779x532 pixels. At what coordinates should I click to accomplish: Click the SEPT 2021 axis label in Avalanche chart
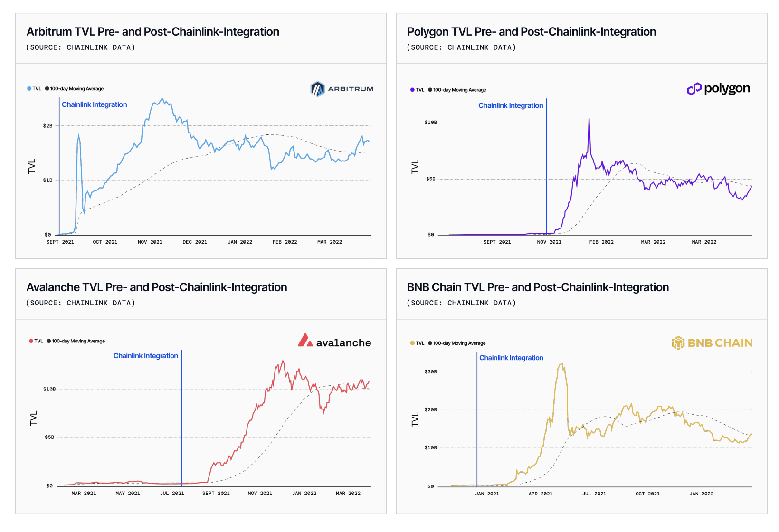216,494
